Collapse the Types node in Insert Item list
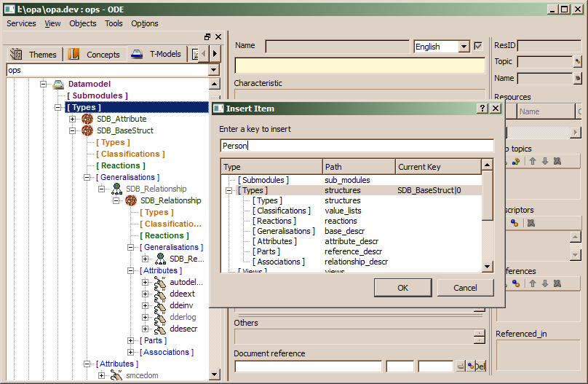 pyautogui.click(x=229, y=190)
